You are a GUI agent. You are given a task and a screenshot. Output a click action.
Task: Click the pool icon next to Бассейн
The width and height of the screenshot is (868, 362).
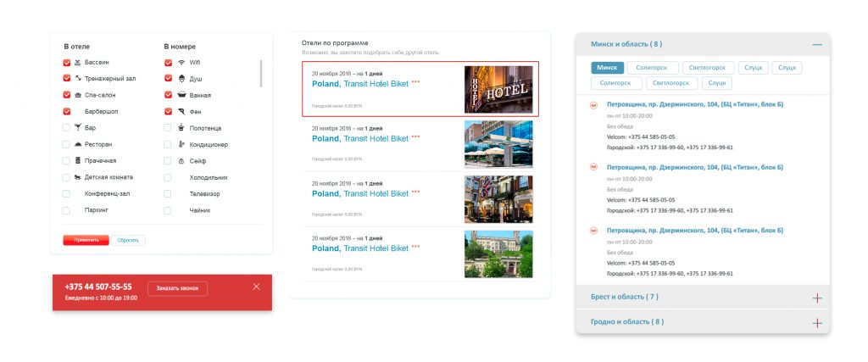click(78, 63)
